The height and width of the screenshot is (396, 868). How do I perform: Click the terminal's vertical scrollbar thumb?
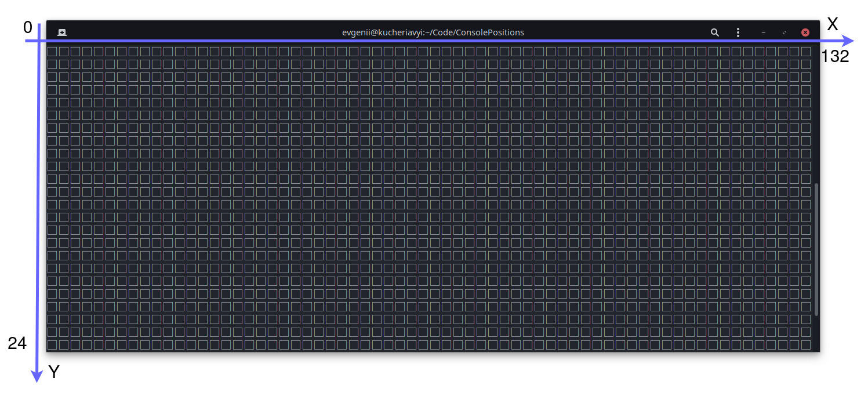tap(816, 249)
